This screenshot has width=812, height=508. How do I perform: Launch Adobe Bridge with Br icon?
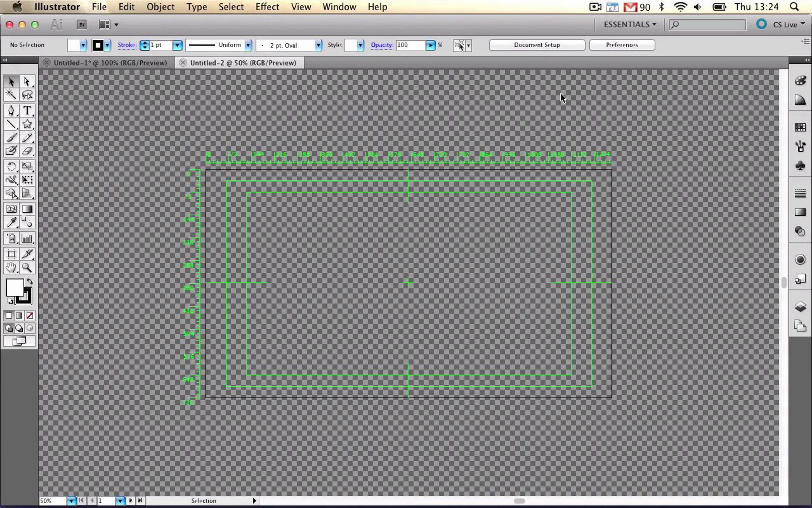(82, 25)
